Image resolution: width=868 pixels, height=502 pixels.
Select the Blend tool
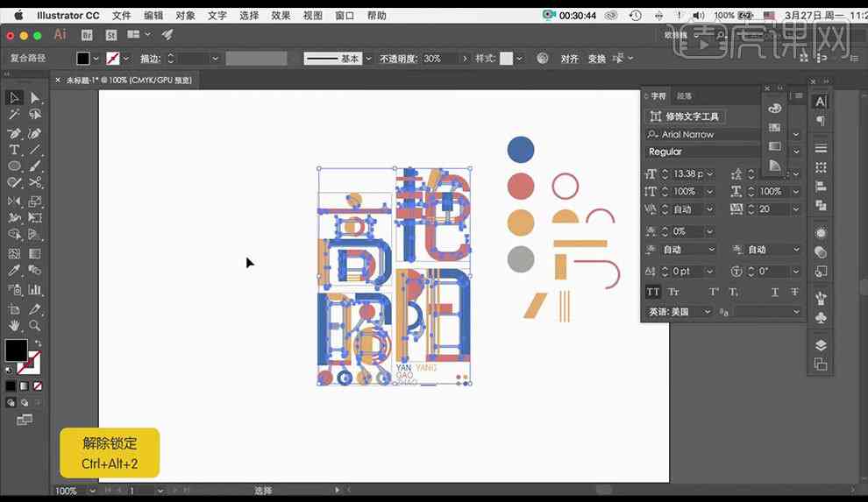click(x=35, y=271)
